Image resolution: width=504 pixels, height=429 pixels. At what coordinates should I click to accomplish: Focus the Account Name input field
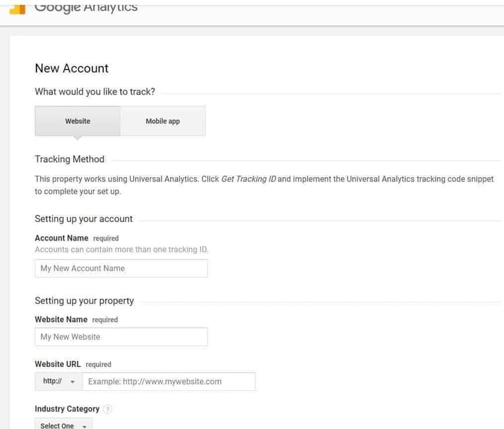[x=121, y=268]
